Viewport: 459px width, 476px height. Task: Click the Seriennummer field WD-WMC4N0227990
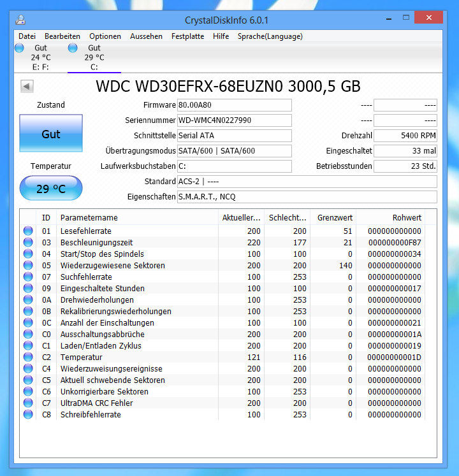tap(234, 120)
